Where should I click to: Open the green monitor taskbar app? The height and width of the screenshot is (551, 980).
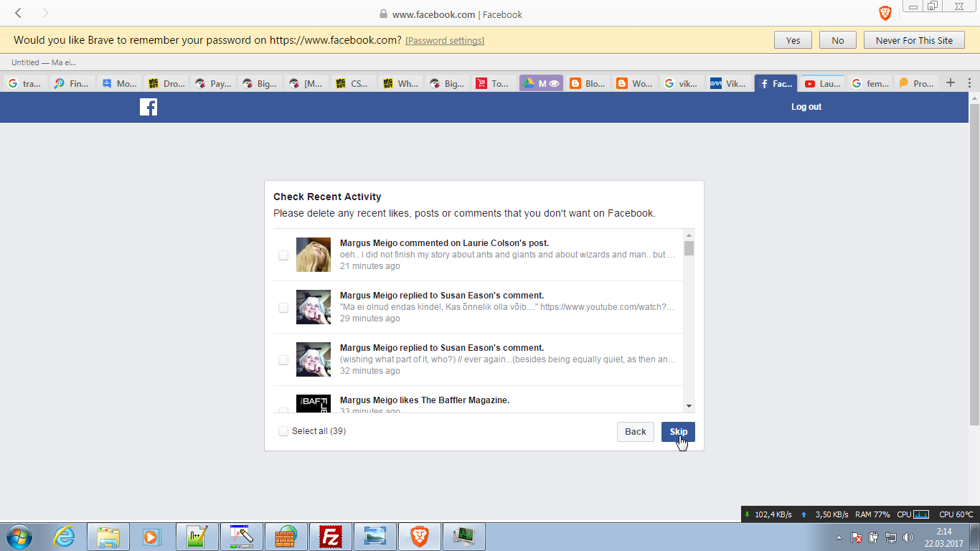coord(464,537)
